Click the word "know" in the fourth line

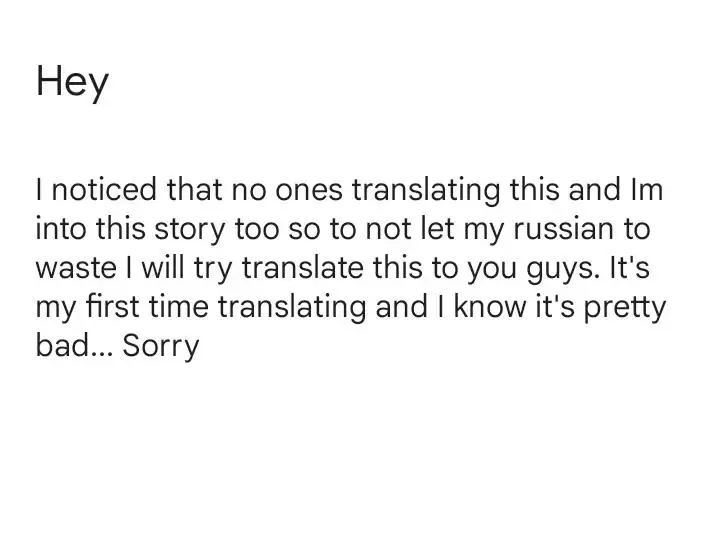point(497,310)
